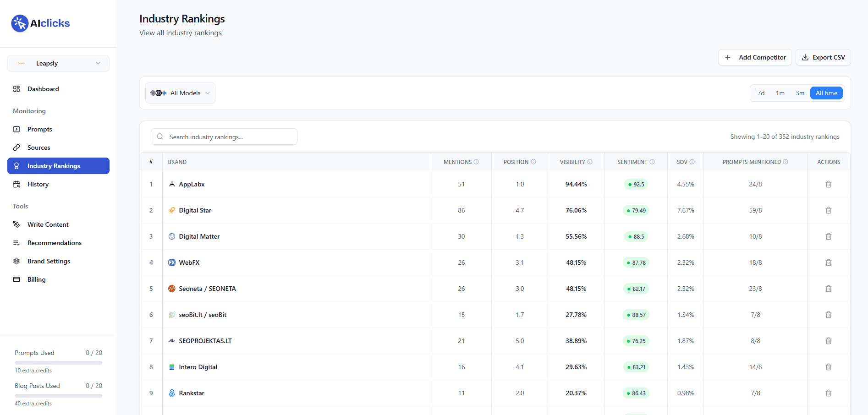
Task: Click the Prompts Used progress bar
Action: coord(58,363)
